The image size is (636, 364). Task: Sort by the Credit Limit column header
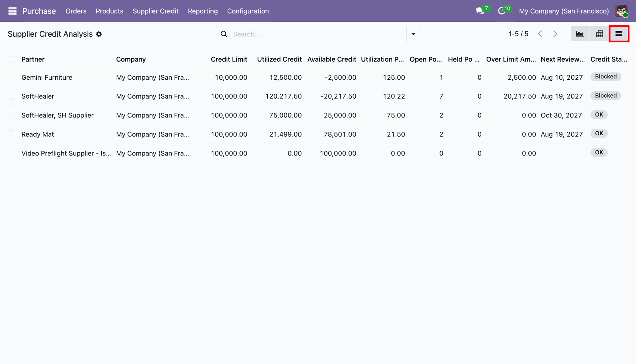pos(229,59)
